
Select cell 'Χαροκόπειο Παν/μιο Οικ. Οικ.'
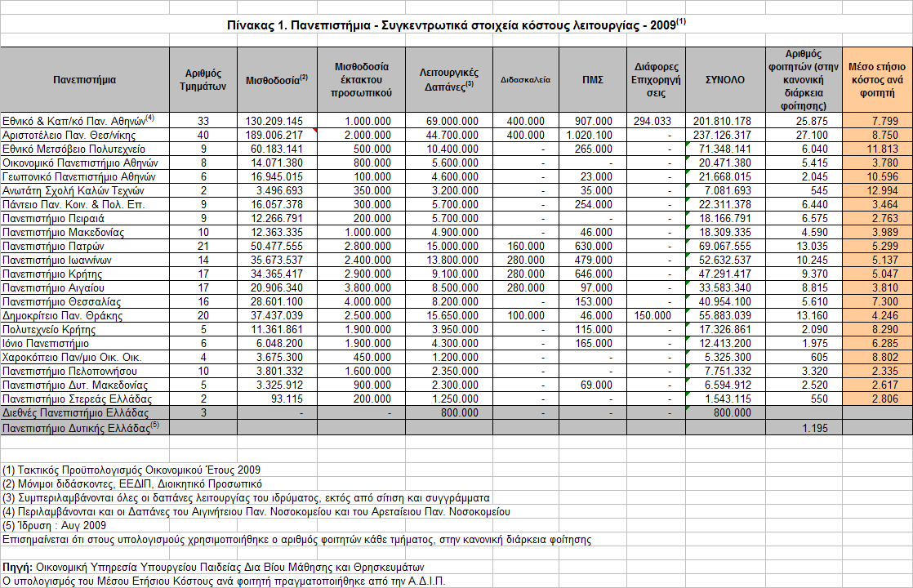click(x=84, y=358)
